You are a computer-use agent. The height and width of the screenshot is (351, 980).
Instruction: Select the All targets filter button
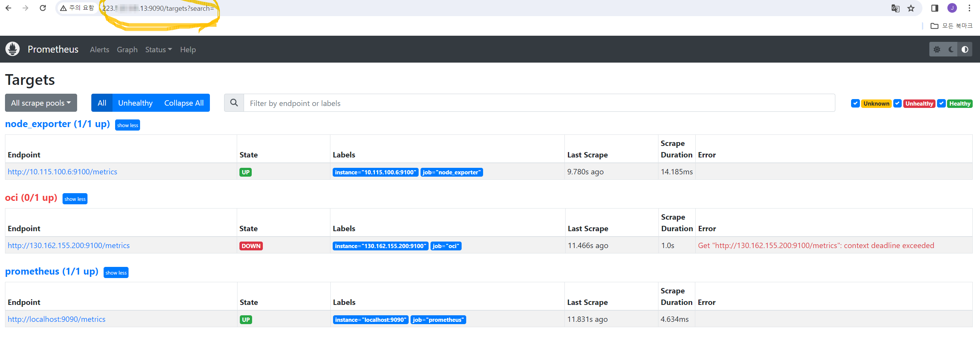point(102,103)
